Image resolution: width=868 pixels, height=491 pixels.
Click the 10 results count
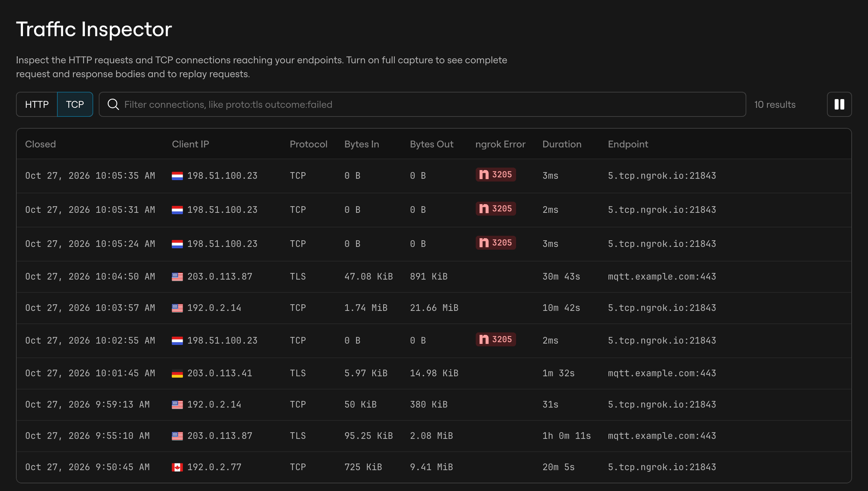(x=775, y=105)
